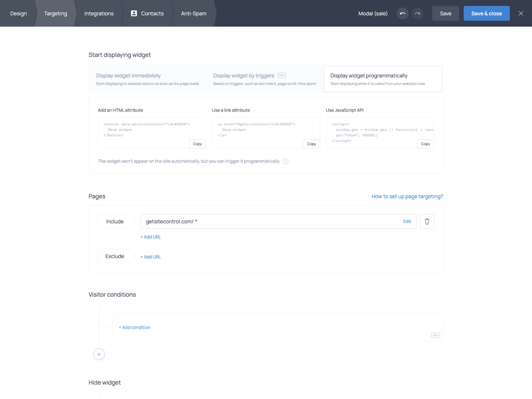This screenshot has width=532, height=399.
Task: Click the Use a link attribute label
Action: coord(231,110)
